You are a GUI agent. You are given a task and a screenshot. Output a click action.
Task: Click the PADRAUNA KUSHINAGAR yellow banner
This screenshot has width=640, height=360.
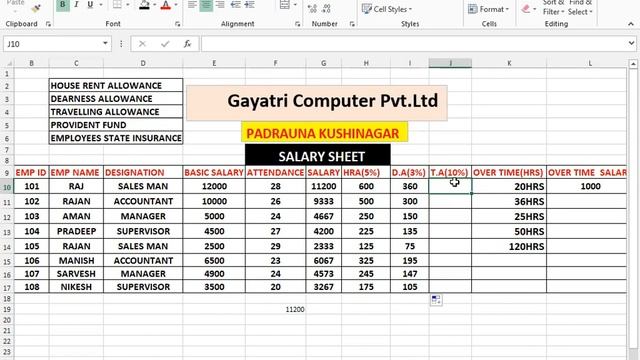(x=324, y=133)
